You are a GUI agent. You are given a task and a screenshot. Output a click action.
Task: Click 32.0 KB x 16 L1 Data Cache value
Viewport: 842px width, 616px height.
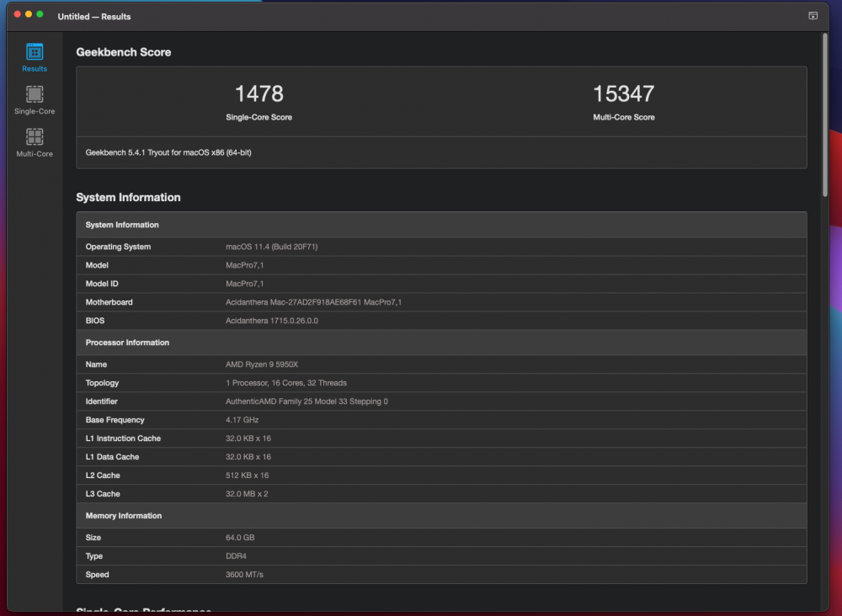pyautogui.click(x=248, y=457)
